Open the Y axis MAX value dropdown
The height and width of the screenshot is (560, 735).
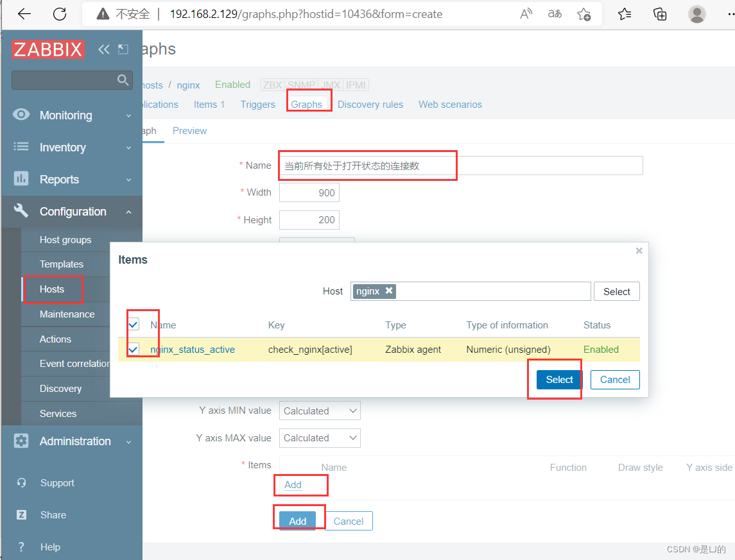[x=319, y=438]
